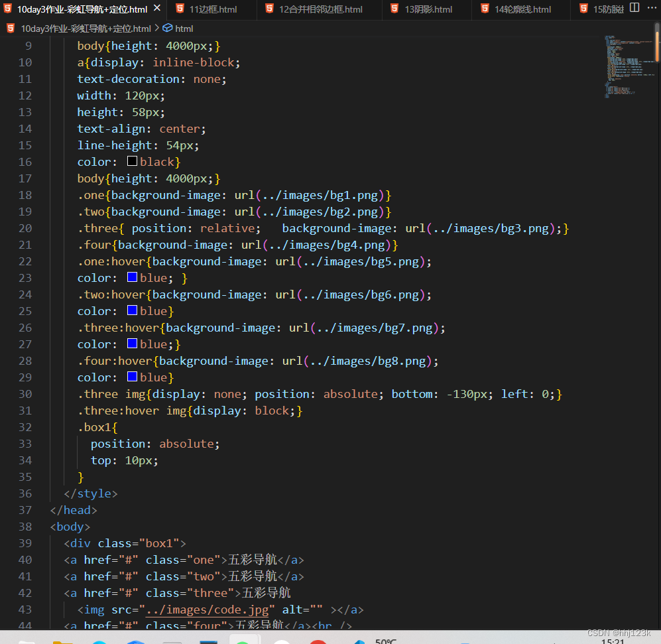Click the breadcrumb file name 10day3作业-彩虹导航+定位.html
661x644 pixels.
(86, 29)
